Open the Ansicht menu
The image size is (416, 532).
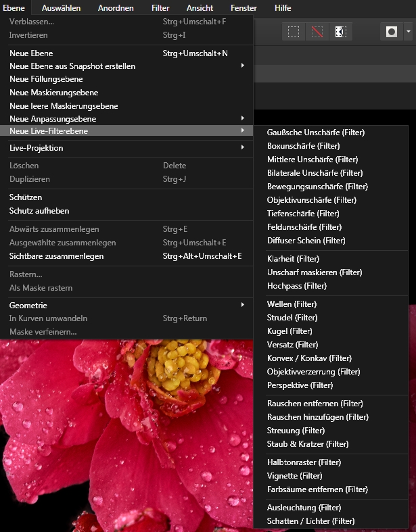[200, 7]
